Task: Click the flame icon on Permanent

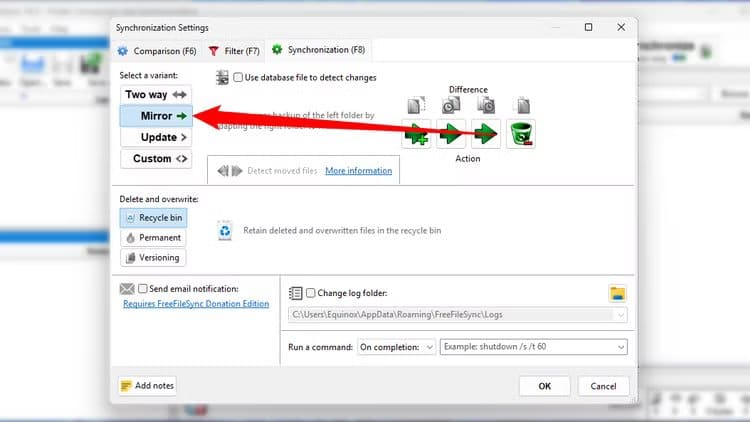Action: [130, 238]
